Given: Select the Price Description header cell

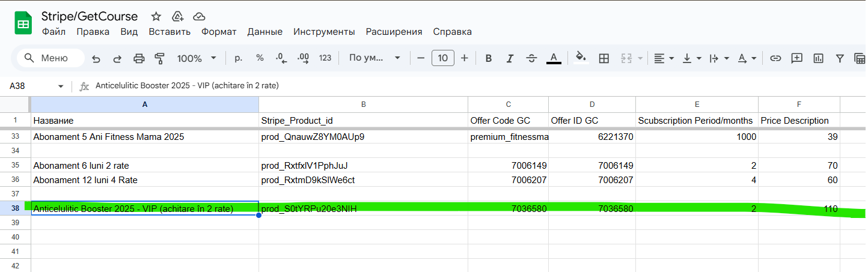Looking at the screenshot, I should [799, 121].
